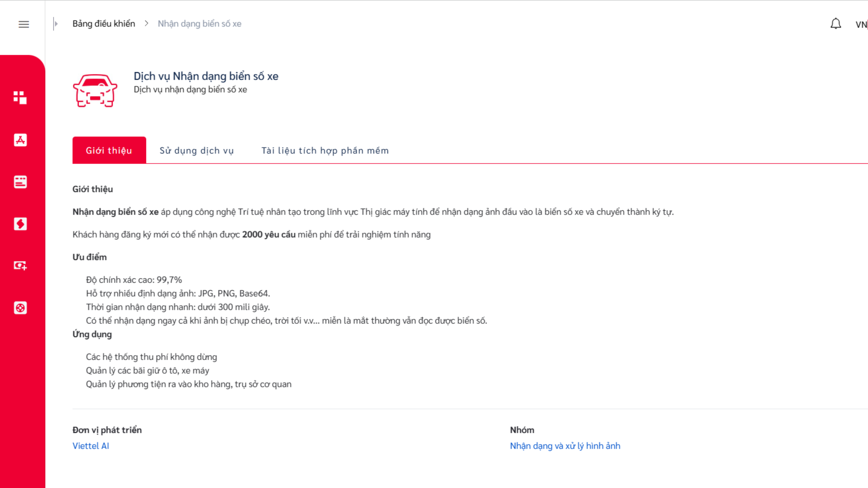
Task: Click the Thời gian nhận dạng nhanh line
Action: click(178, 307)
